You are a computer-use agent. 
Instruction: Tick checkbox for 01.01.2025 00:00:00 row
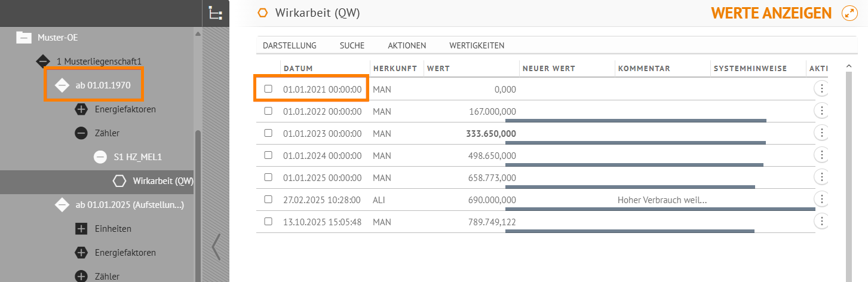[x=268, y=177]
